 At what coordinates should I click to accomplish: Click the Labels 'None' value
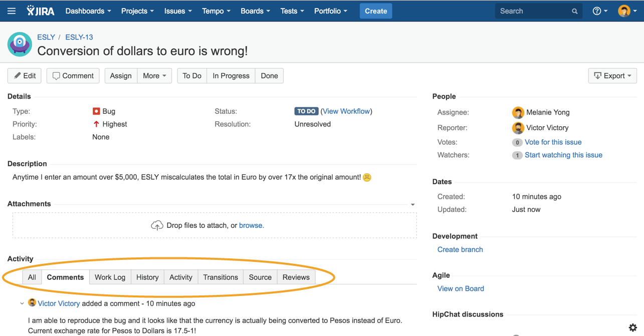(101, 137)
